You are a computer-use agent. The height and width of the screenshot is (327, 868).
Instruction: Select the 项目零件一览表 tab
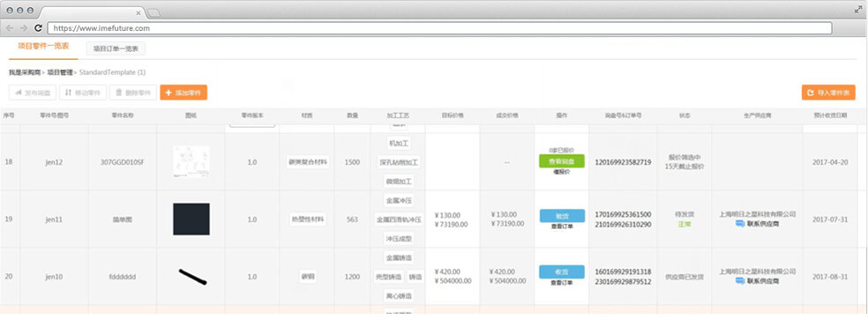[43, 47]
